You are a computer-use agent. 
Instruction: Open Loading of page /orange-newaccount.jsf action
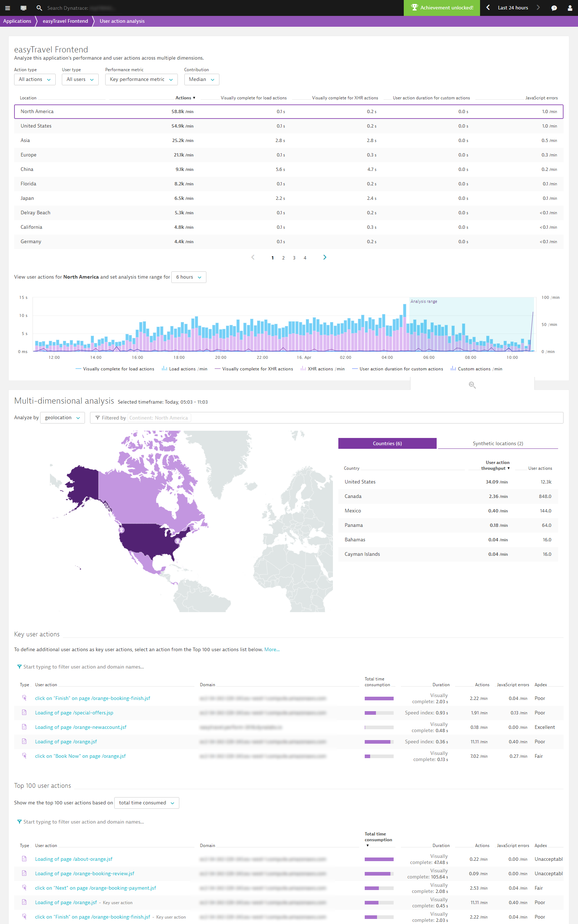coord(81,727)
